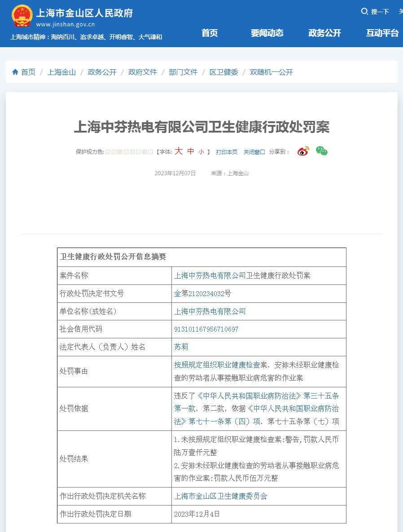403x532 pixels.
Task: Go to 区卫健委 breadcrumb link
Action: click(x=223, y=72)
